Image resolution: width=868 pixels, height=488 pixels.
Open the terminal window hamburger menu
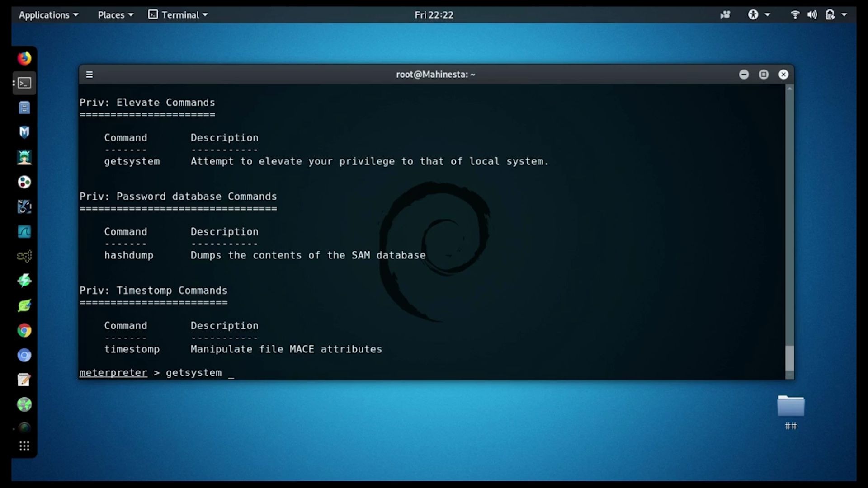(x=90, y=74)
